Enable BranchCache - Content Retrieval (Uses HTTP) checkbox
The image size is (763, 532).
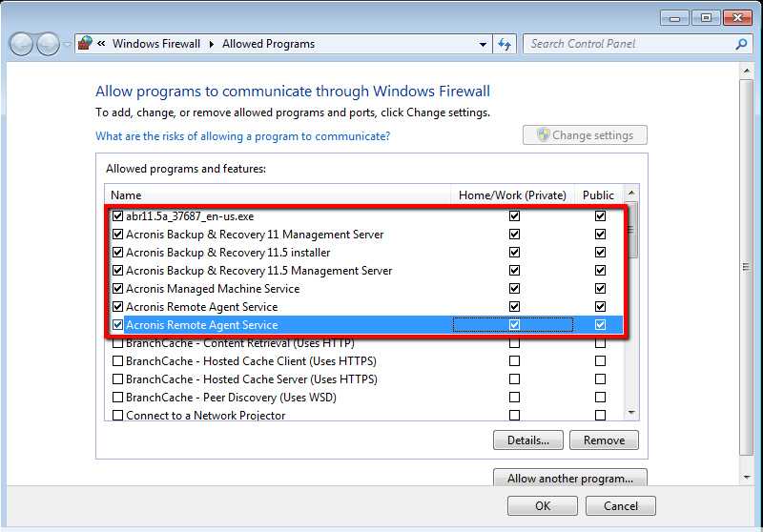coord(117,343)
